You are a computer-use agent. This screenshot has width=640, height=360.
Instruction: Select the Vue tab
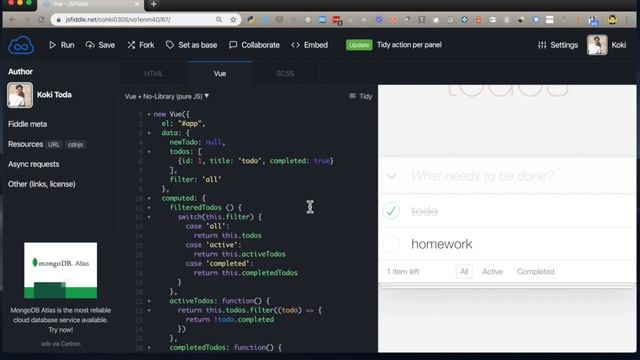click(x=220, y=73)
